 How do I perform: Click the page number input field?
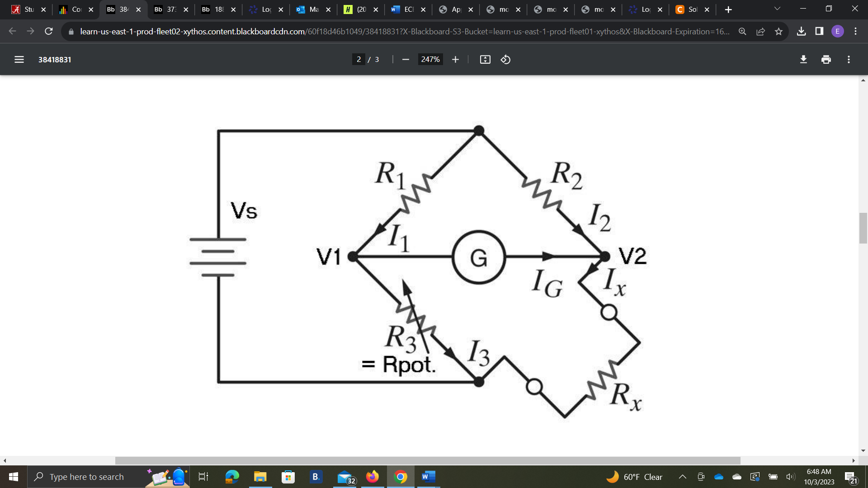pyautogui.click(x=359, y=59)
